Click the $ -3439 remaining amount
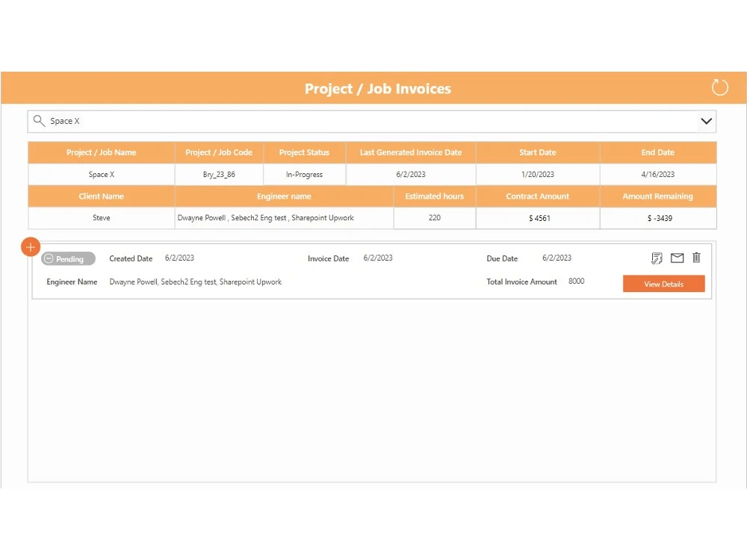The width and height of the screenshot is (747, 560). coord(660,218)
